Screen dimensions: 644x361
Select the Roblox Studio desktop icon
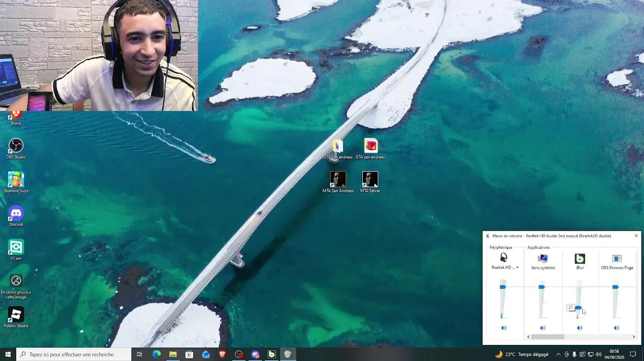(x=16, y=317)
